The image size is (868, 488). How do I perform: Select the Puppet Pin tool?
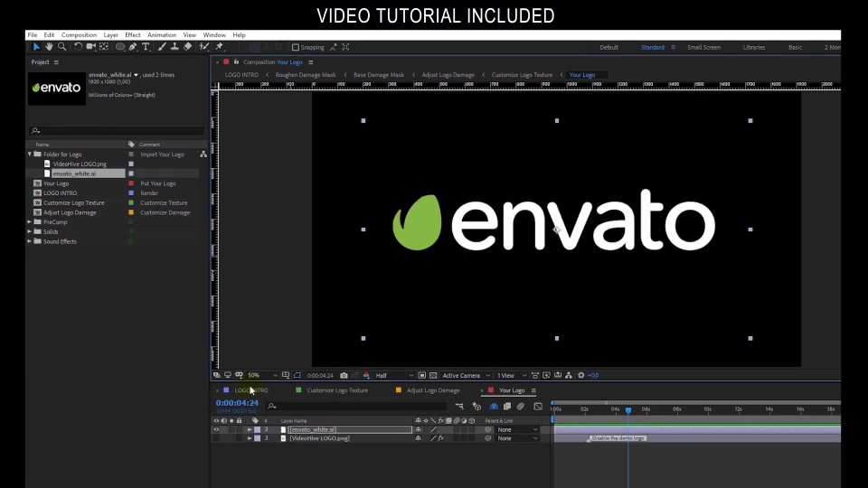pos(219,47)
